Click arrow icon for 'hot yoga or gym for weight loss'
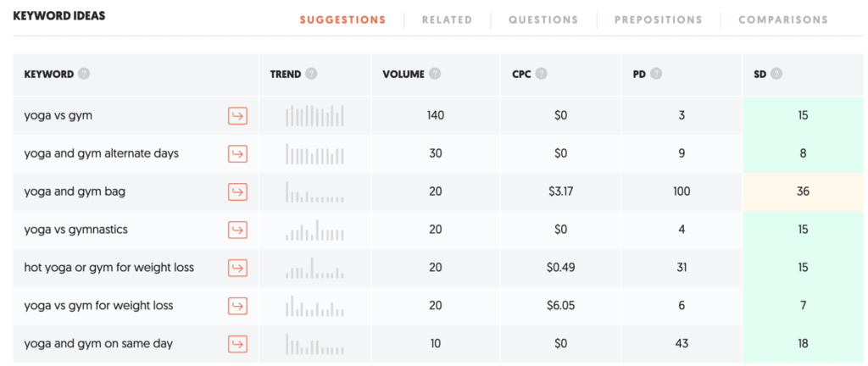Screen dimensions: 868x366 [x=237, y=268]
